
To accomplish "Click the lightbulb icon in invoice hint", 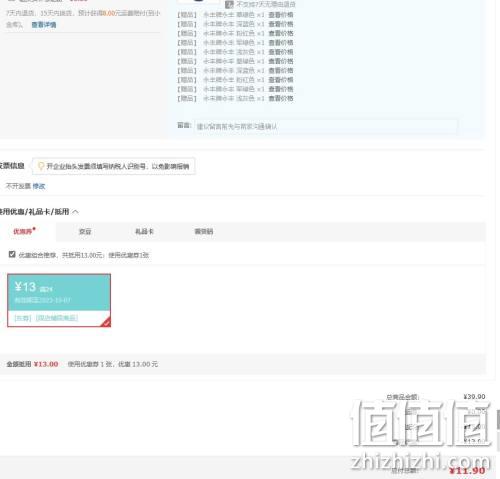I will [41, 166].
